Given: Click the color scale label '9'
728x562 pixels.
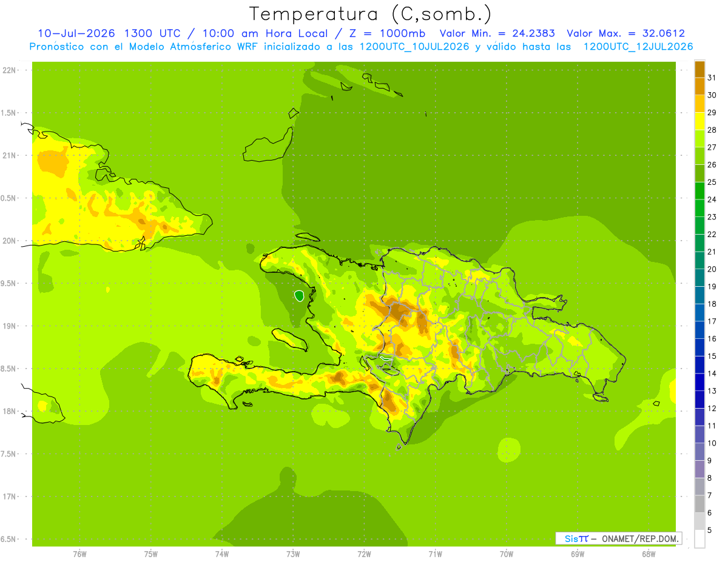Looking at the screenshot, I should [710, 461].
